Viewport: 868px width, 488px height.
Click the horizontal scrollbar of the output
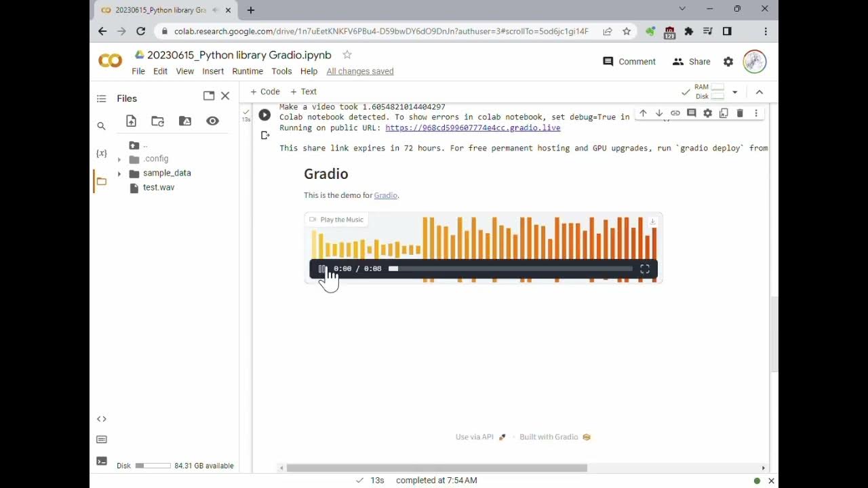(436, 468)
